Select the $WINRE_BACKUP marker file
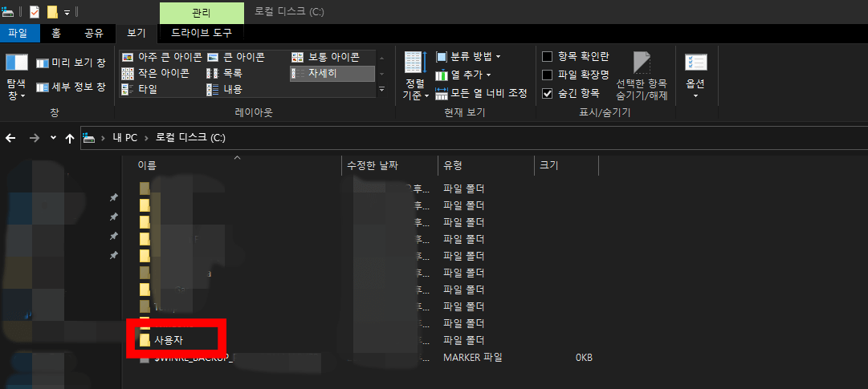The image size is (868, 389). tap(194, 358)
